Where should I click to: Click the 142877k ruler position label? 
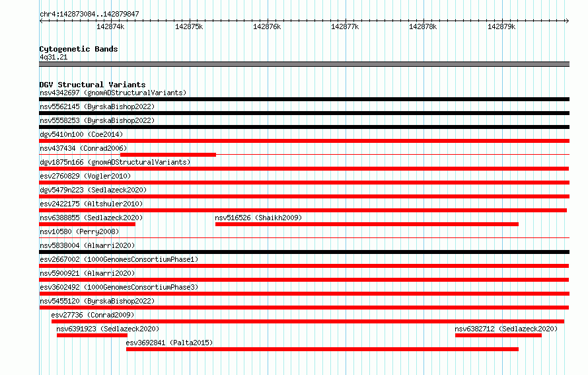(345, 26)
